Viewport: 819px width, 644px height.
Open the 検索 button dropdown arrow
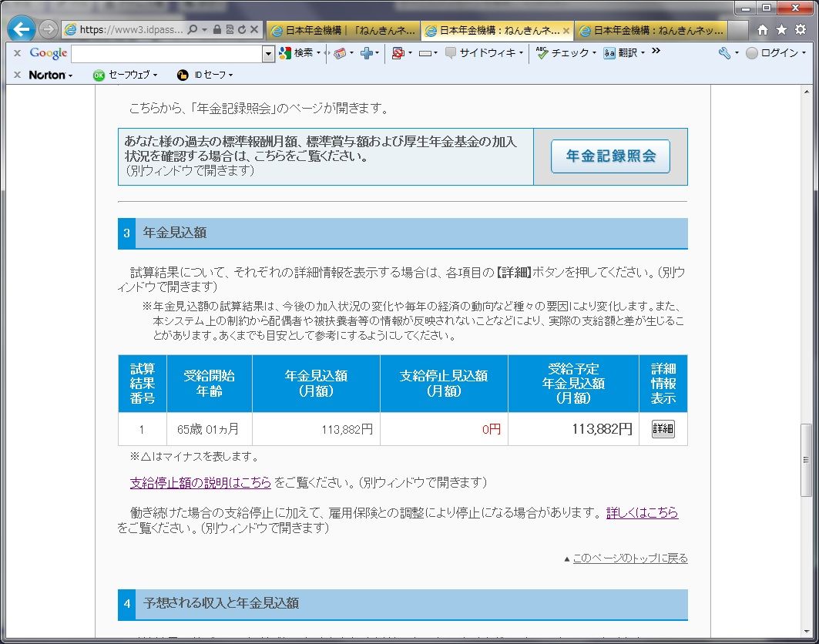pos(319,52)
